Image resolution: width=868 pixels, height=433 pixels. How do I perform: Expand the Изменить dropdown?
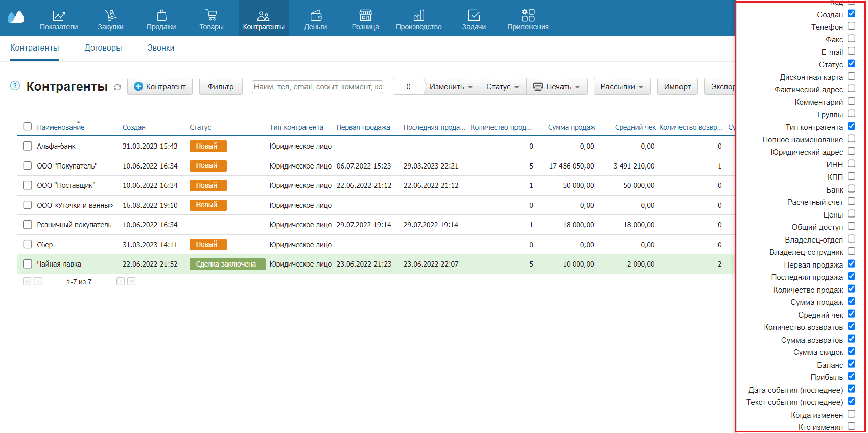(451, 87)
